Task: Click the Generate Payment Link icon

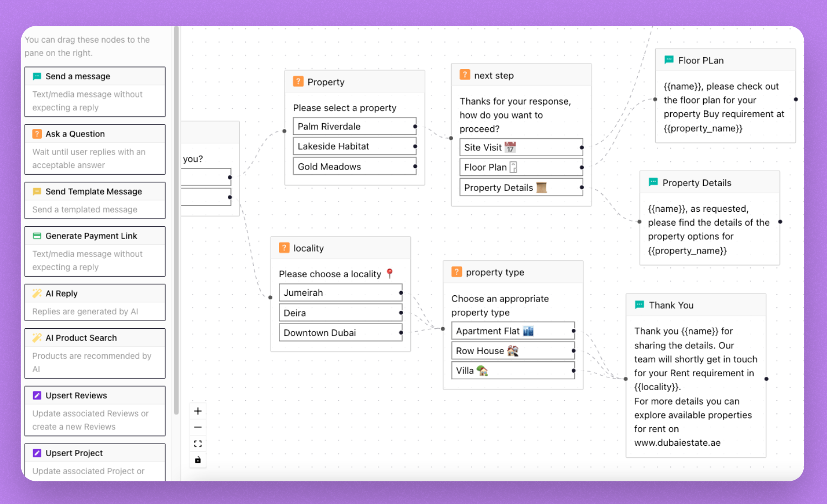Action: click(37, 236)
